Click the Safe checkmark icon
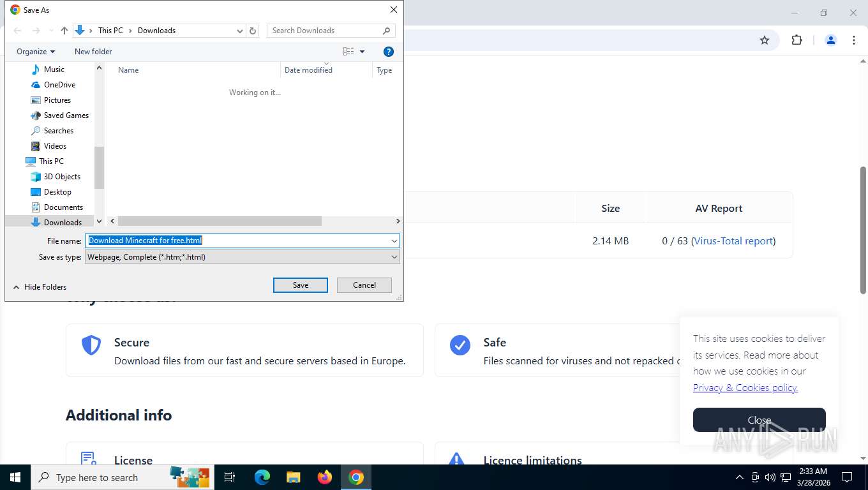 point(460,345)
